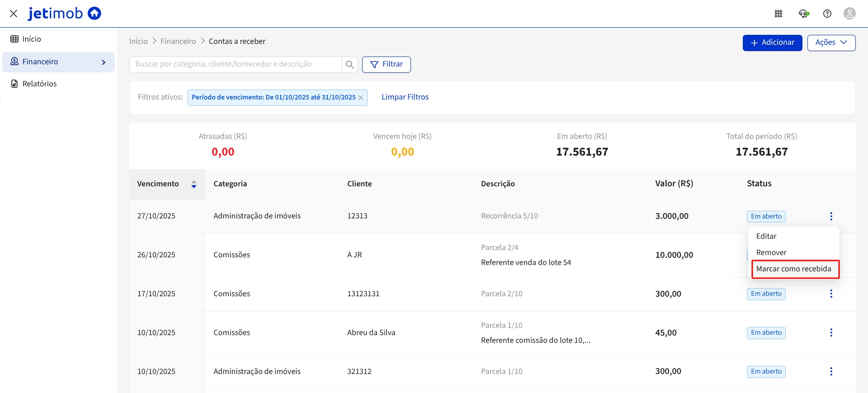Focus the category search input field
This screenshot has width=868, height=393.
tap(235, 64)
